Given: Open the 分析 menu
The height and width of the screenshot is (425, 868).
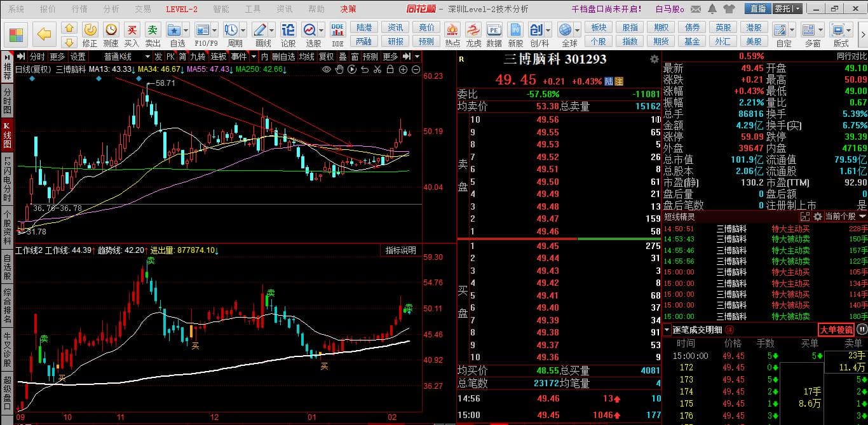Looking at the screenshot, I should tap(111, 9).
